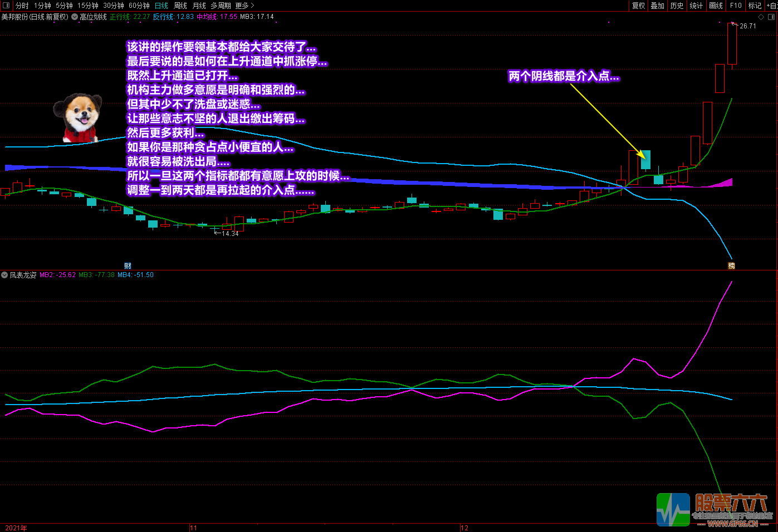Select the 60分钟 period tab
The image size is (778, 532).
[x=139, y=6]
